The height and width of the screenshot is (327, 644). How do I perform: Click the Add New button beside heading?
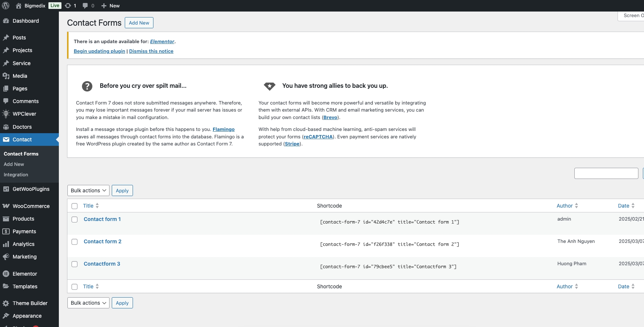point(139,23)
